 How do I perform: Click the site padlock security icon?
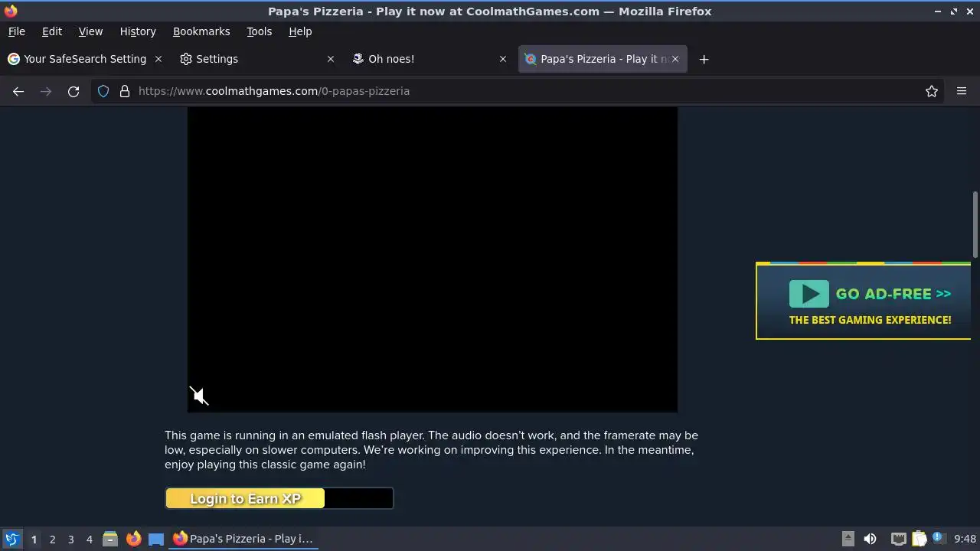pos(125,91)
